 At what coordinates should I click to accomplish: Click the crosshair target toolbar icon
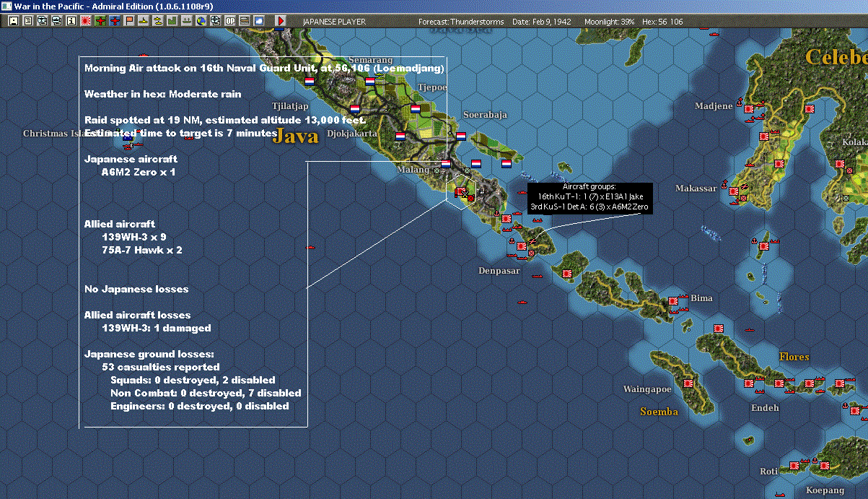tap(216, 21)
